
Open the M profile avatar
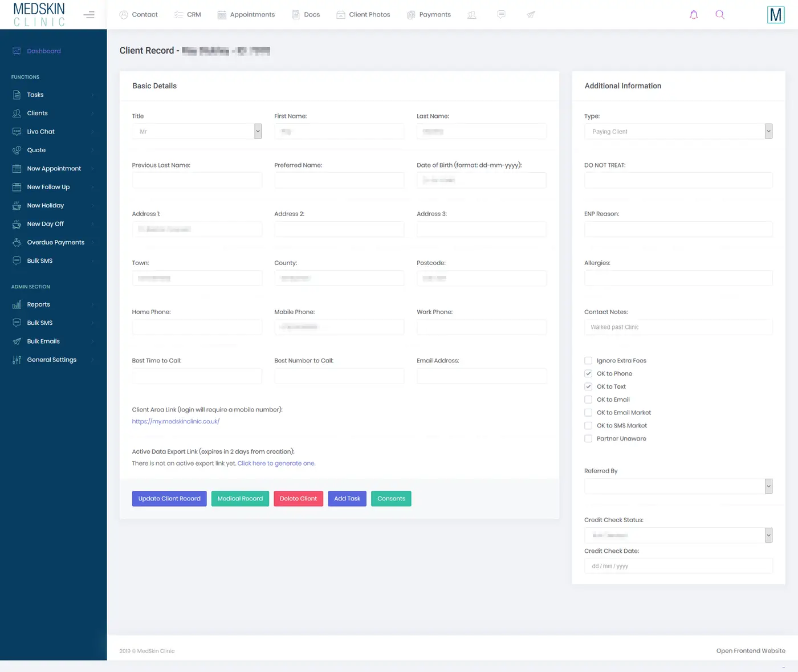[x=776, y=15]
